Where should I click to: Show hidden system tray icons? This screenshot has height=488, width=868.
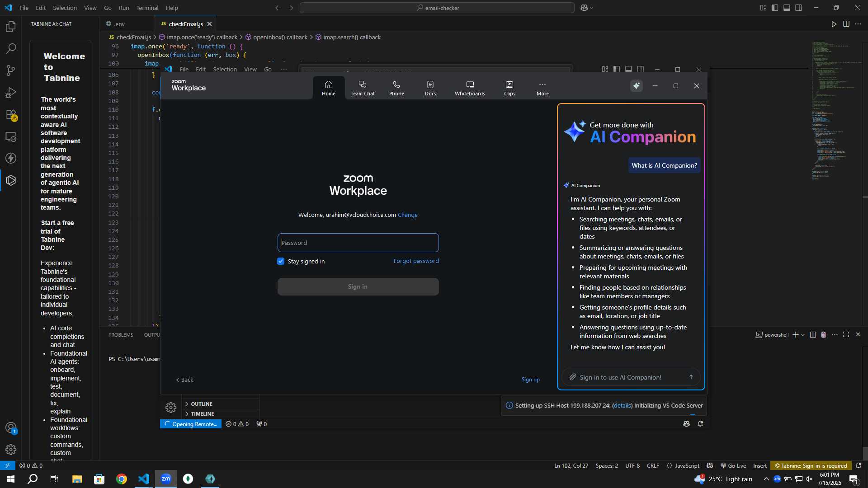pyautogui.click(x=766, y=479)
